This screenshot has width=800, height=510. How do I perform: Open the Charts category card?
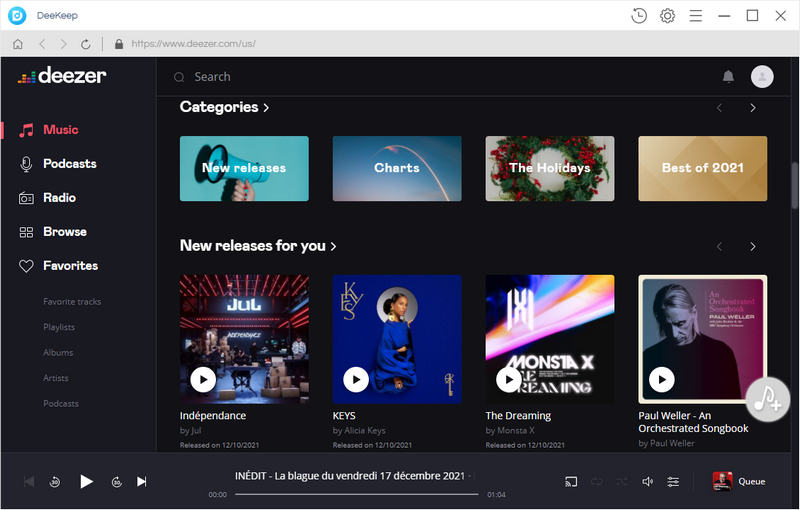pos(397,168)
